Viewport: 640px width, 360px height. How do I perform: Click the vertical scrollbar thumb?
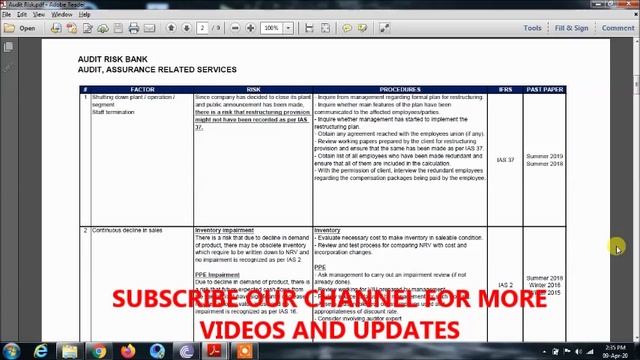click(636, 84)
